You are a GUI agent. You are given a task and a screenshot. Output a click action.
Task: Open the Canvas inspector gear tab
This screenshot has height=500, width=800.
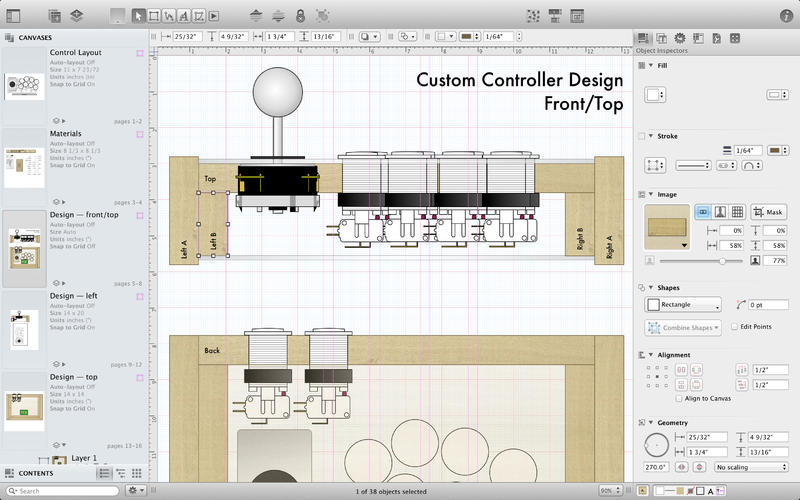pyautogui.click(x=680, y=38)
